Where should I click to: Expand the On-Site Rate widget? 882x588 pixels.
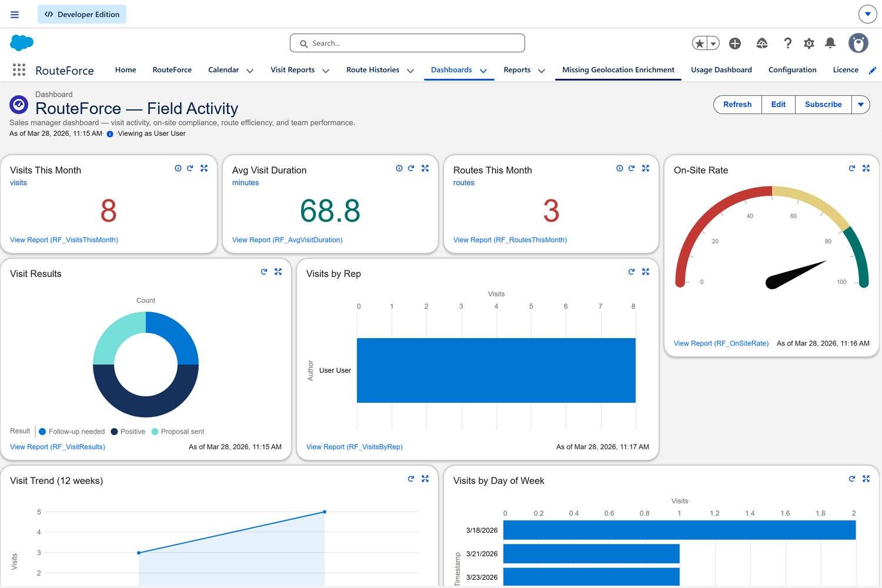(x=866, y=168)
